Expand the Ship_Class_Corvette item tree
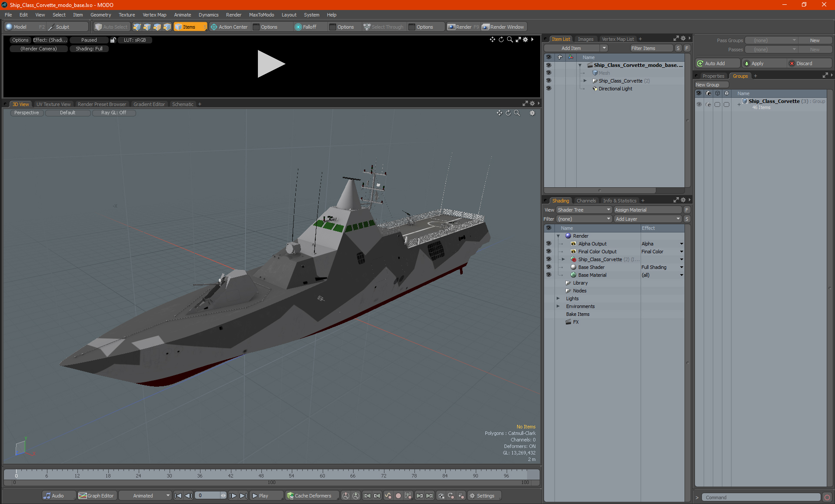835x504 pixels. pos(585,81)
